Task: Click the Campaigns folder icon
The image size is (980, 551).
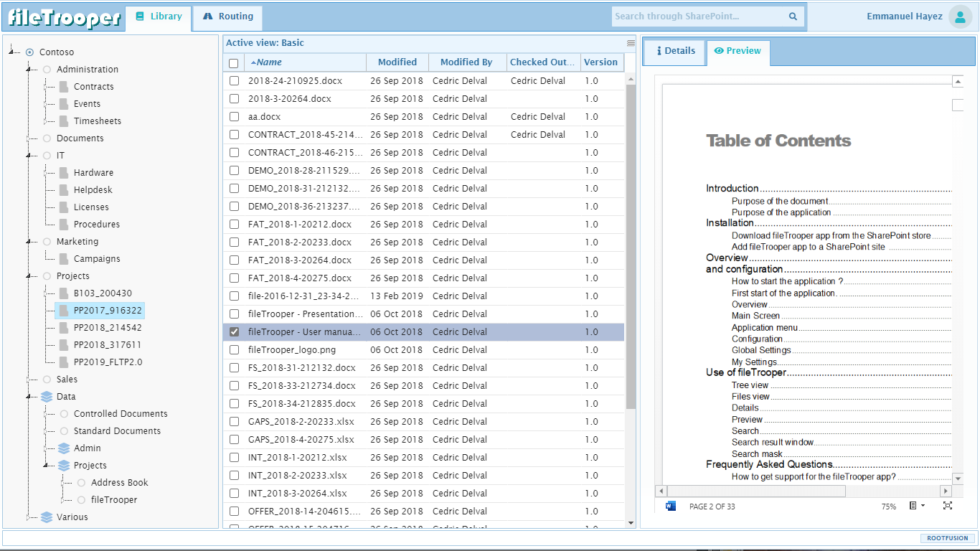Action: (x=64, y=259)
